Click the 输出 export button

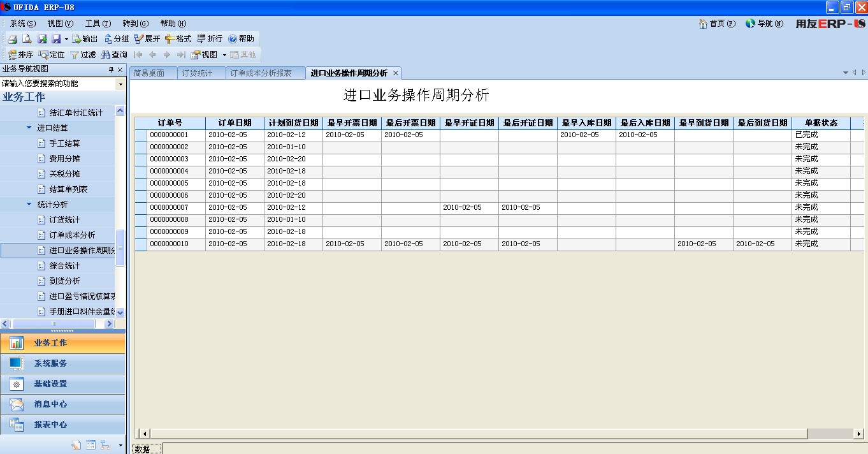[x=85, y=39]
